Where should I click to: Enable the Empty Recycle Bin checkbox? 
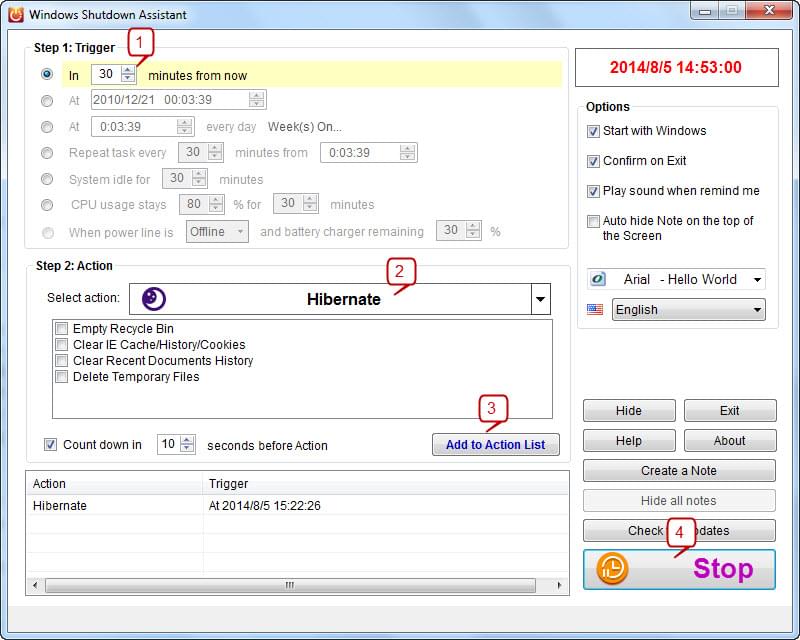tap(62, 329)
